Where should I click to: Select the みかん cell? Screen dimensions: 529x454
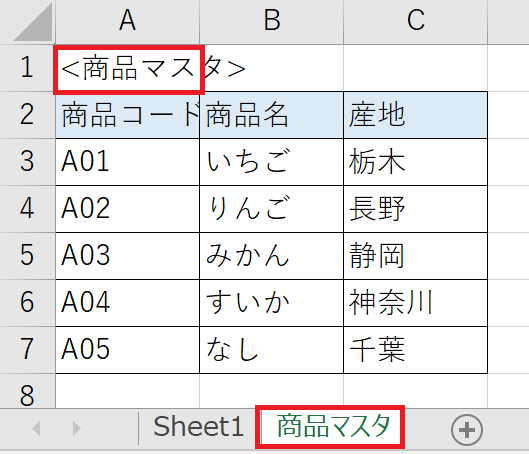[272, 256]
